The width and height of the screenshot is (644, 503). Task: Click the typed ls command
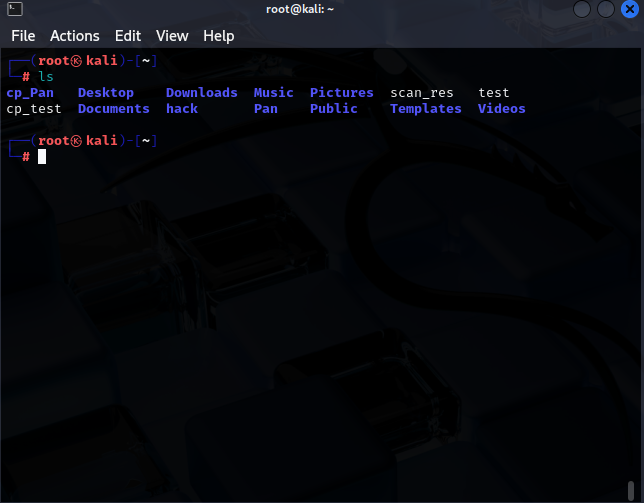pyautogui.click(x=46, y=77)
